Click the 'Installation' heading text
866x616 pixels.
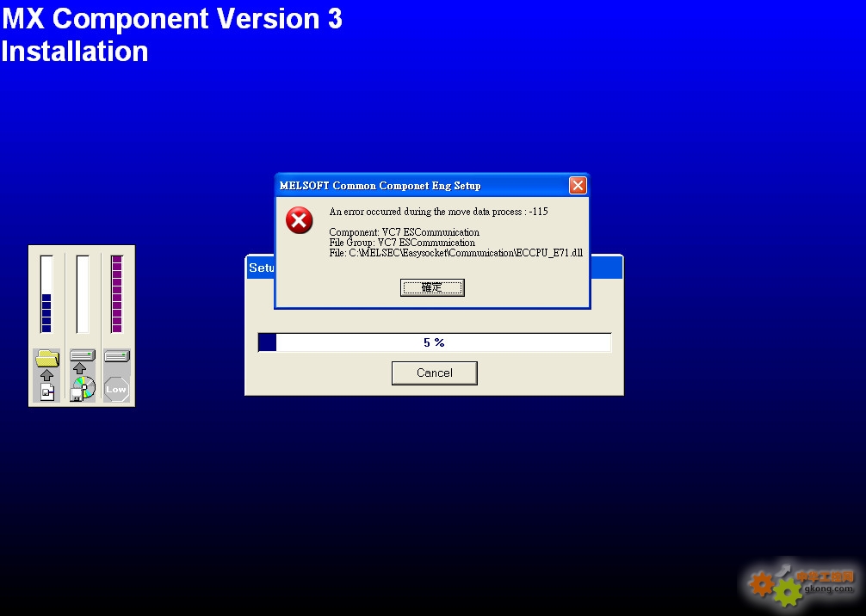click(75, 52)
